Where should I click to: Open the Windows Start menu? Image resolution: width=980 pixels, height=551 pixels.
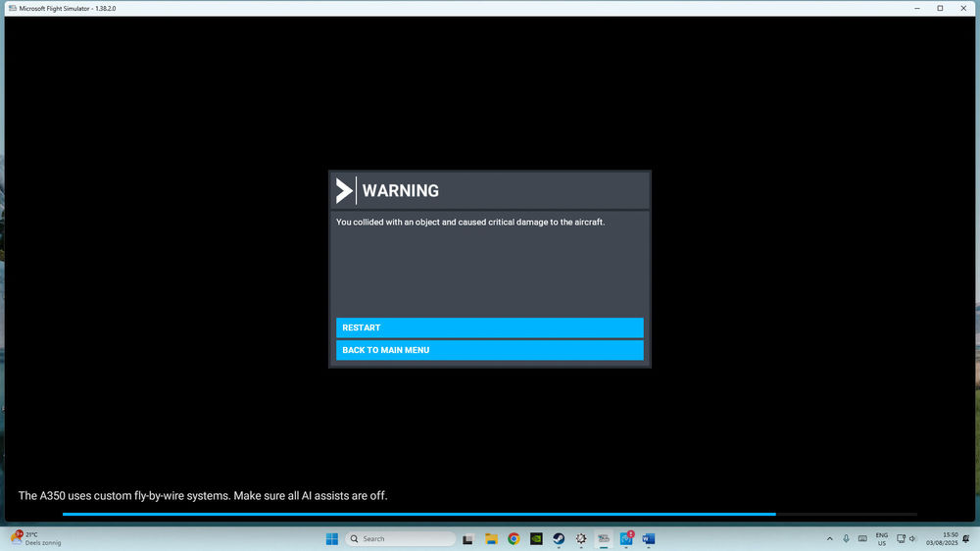(x=331, y=538)
